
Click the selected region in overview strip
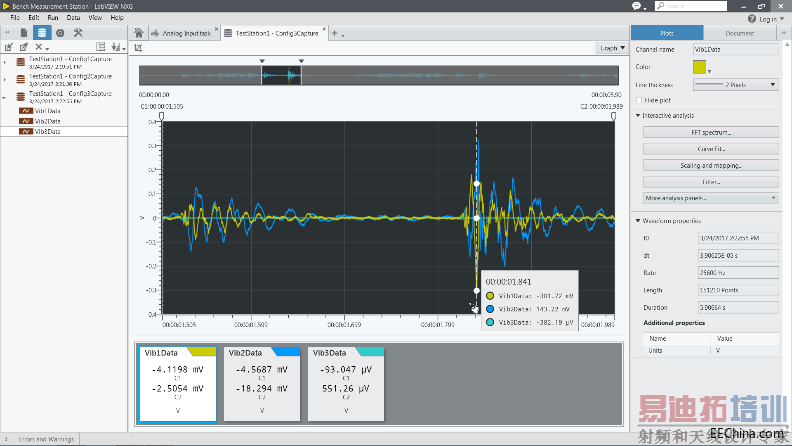[x=281, y=76]
